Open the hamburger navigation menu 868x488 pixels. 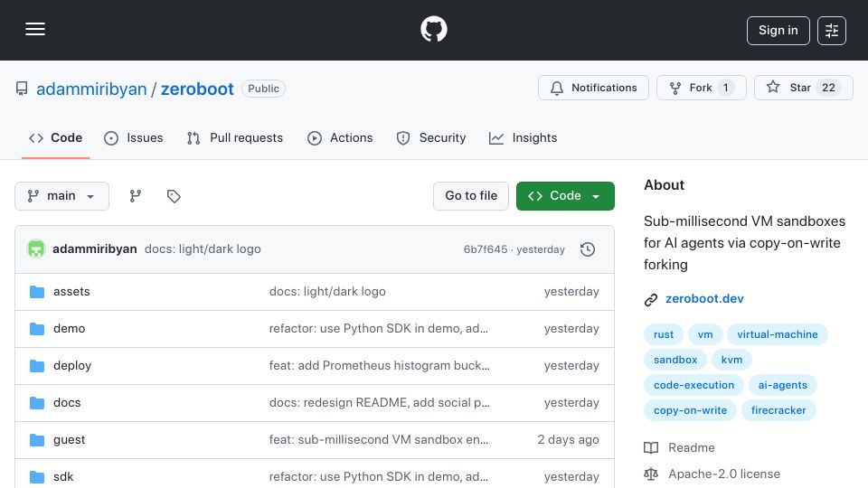35,29
